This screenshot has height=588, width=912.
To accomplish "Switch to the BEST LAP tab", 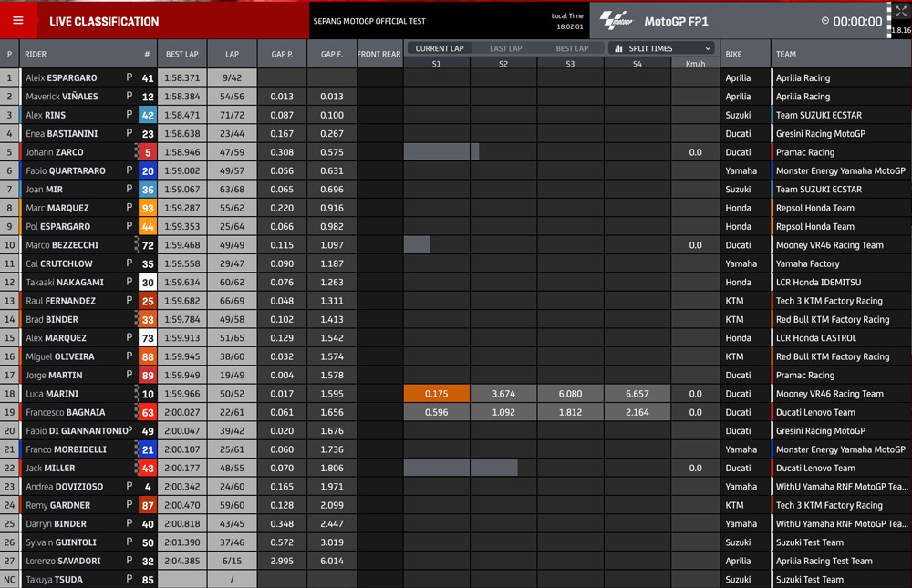I will pyautogui.click(x=572, y=48).
